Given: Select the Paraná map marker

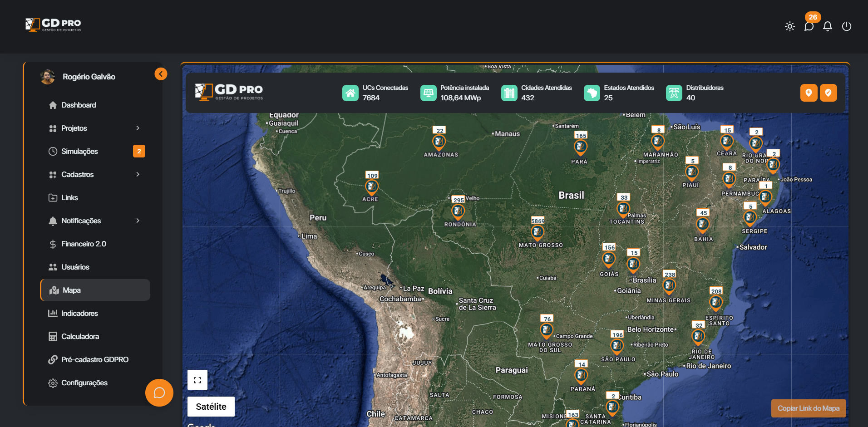Looking at the screenshot, I should pyautogui.click(x=581, y=376).
